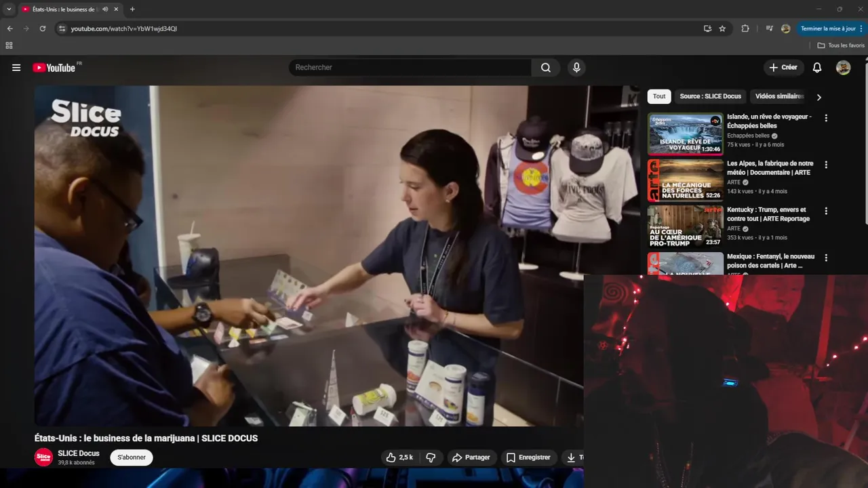
Task: Open a new browser tab with plus
Action: click(132, 9)
